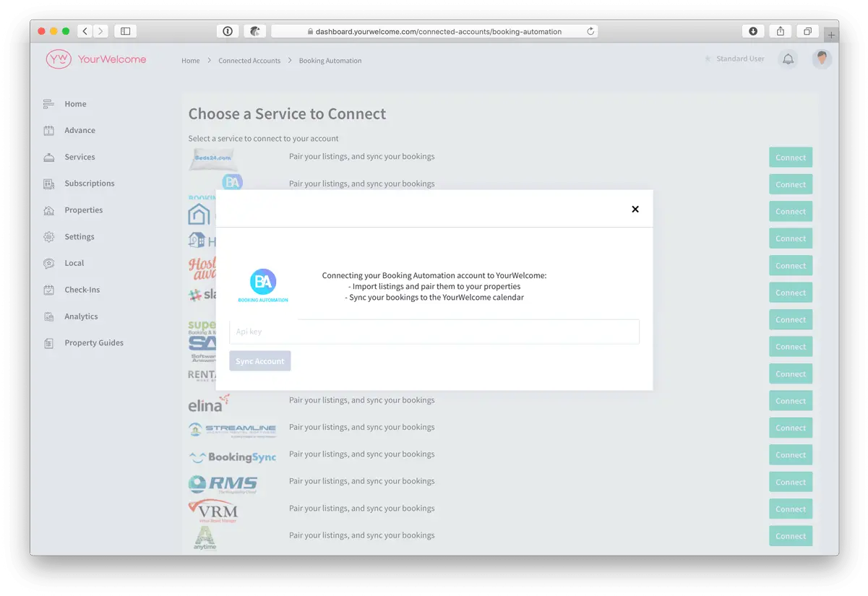Image resolution: width=868 pixels, height=596 pixels.
Task: Show all tabs with the tab overview icon
Action: pyautogui.click(x=807, y=31)
